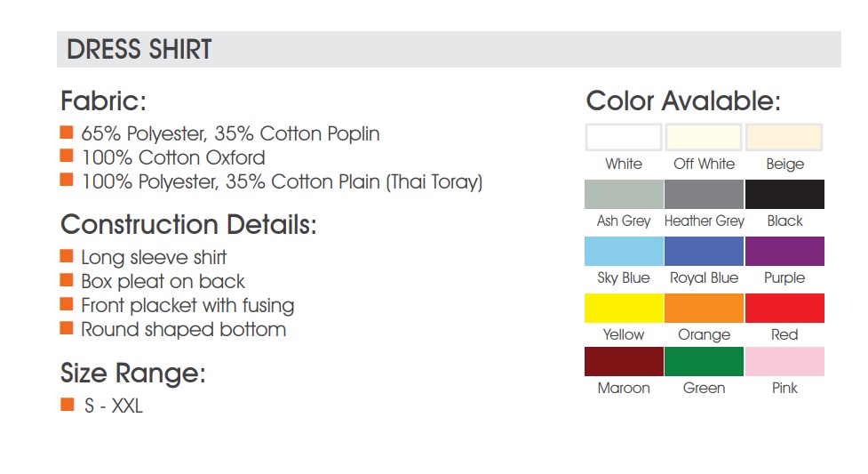The width and height of the screenshot is (868, 474).
Task: Select the Green color swatch
Action: tap(704, 361)
